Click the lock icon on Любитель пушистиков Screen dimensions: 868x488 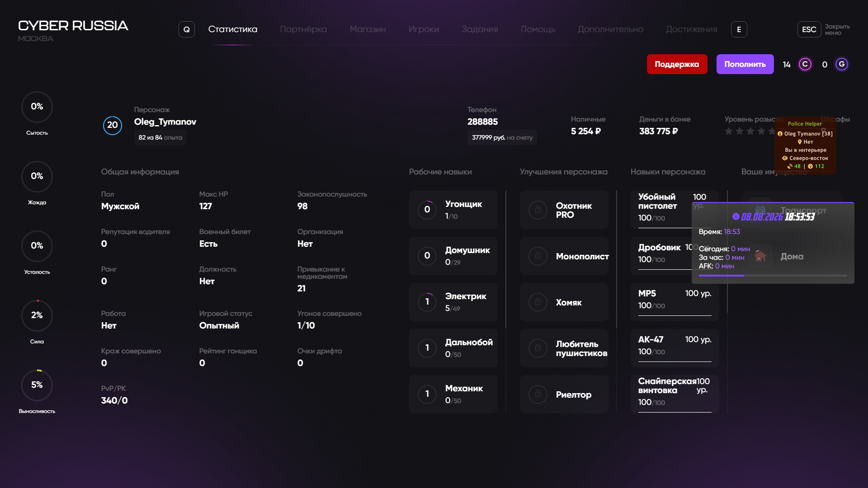click(538, 348)
